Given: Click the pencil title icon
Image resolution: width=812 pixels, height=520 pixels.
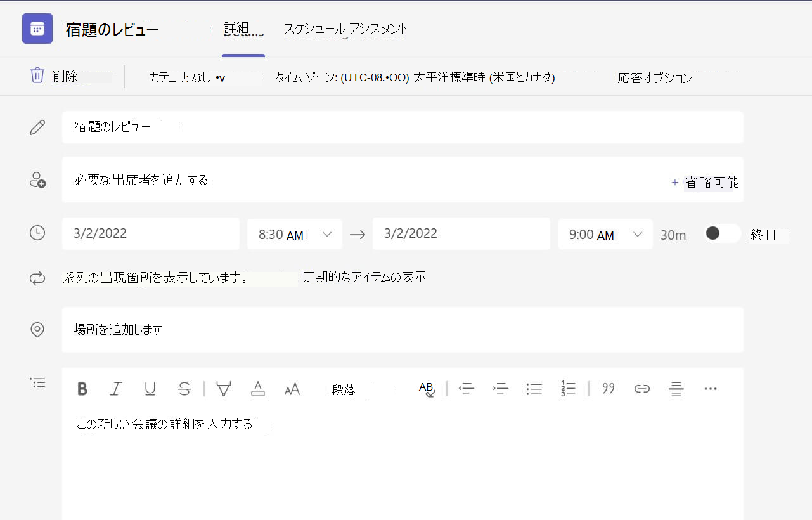Looking at the screenshot, I should tap(37, 127).
